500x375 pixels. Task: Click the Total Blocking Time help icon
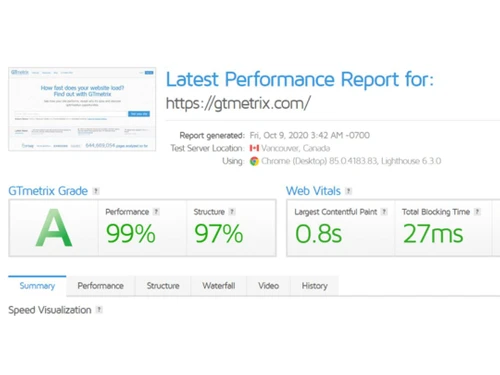click(x=477, y=212)
